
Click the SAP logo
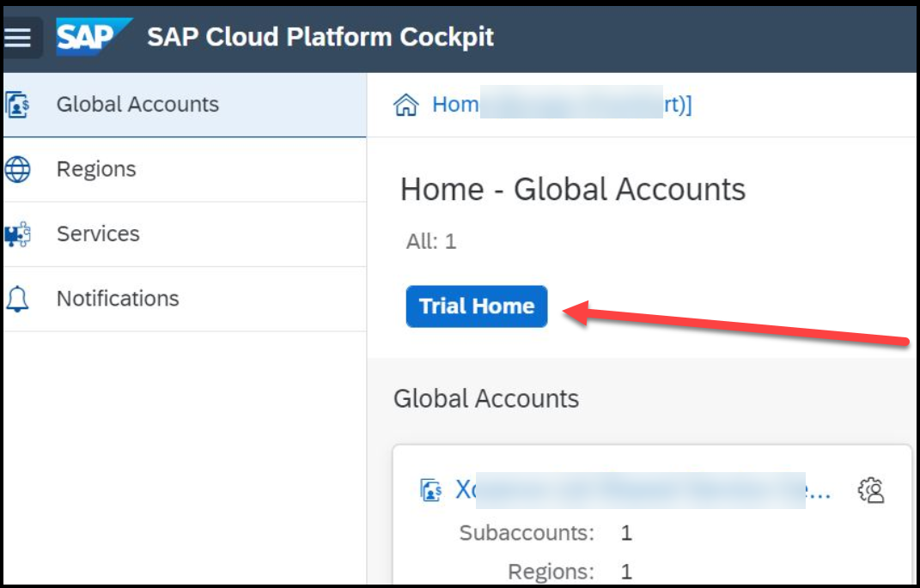point(93,37)
